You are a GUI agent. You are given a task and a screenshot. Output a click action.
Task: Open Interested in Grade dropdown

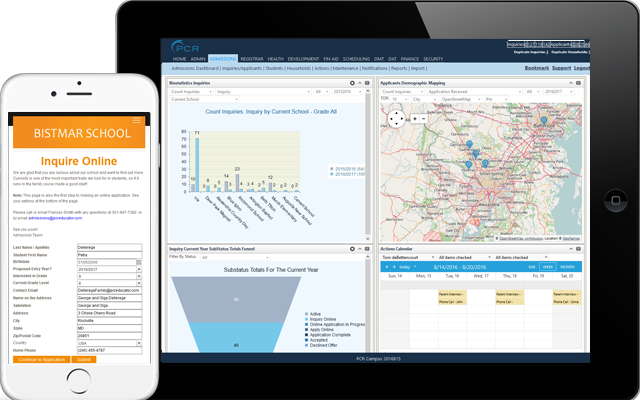[x=139, y=276]
